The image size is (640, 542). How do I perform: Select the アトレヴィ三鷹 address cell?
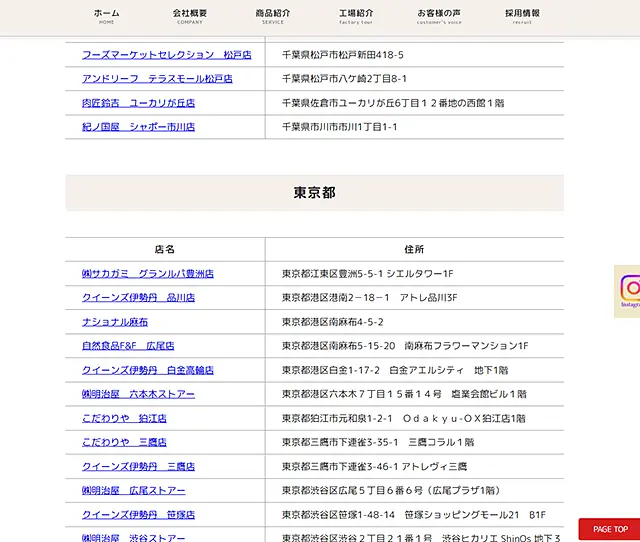[x=374, y=466]
